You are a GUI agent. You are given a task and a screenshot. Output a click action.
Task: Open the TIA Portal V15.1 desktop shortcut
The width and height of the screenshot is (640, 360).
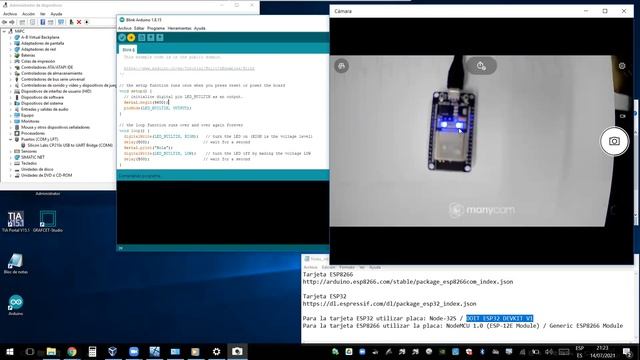coord(16,222)
